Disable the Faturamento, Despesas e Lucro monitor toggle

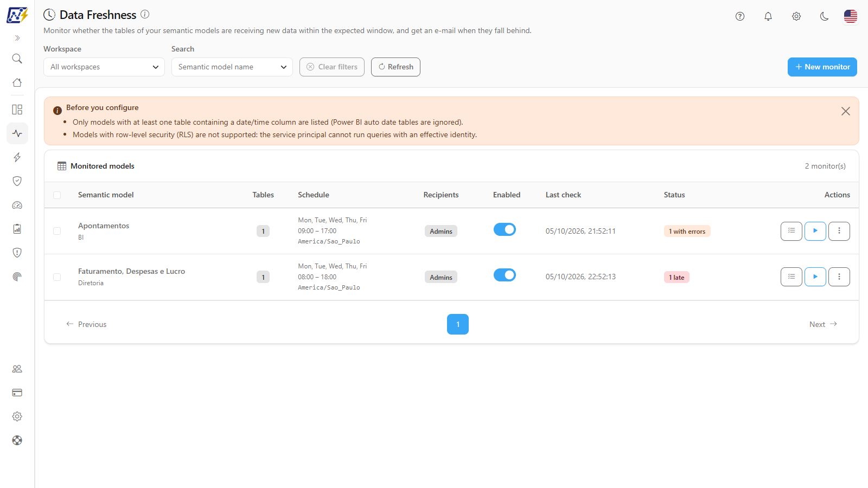coord(505,275)
